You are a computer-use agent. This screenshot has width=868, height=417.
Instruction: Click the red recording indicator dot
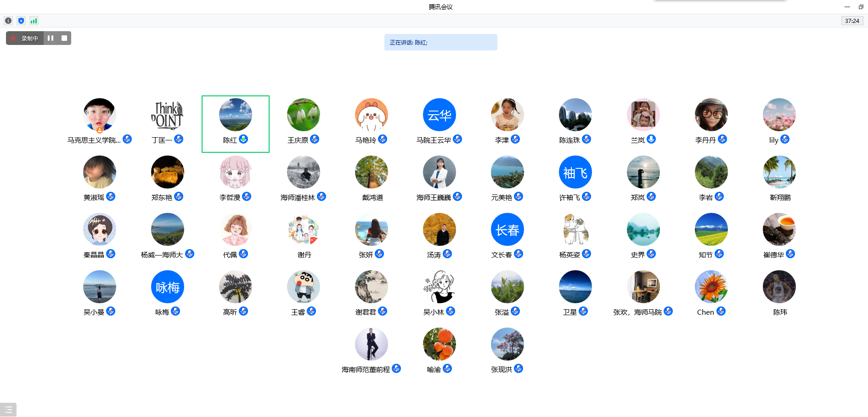(13, 38)
